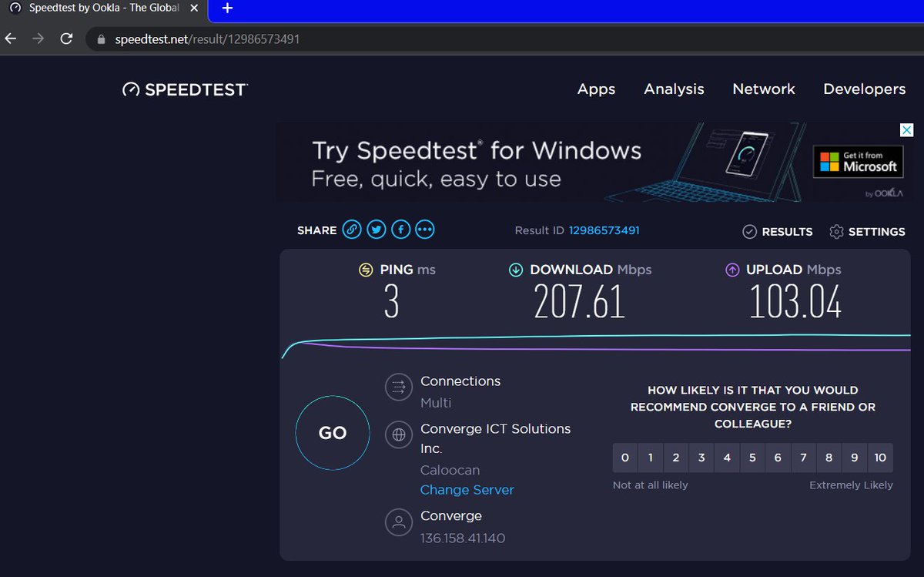This screenshot has width=924, height=577.
Task: Open more share options icon
Action: (x=425, y=230)
